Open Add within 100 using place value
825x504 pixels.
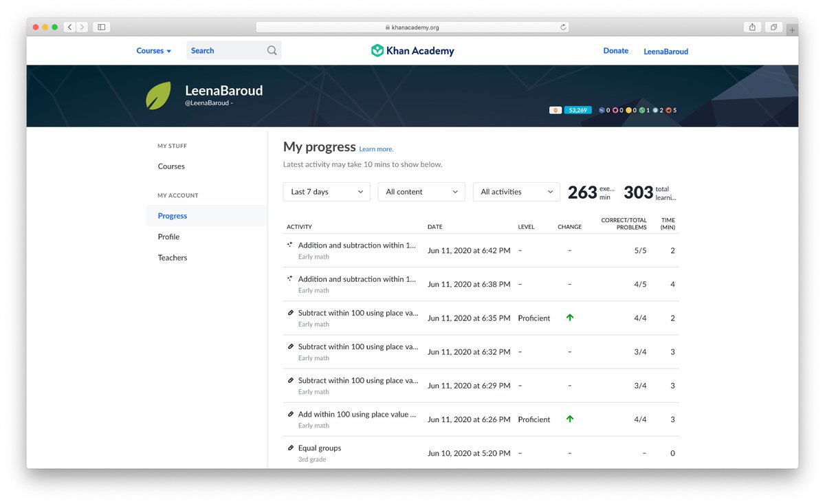357,415
